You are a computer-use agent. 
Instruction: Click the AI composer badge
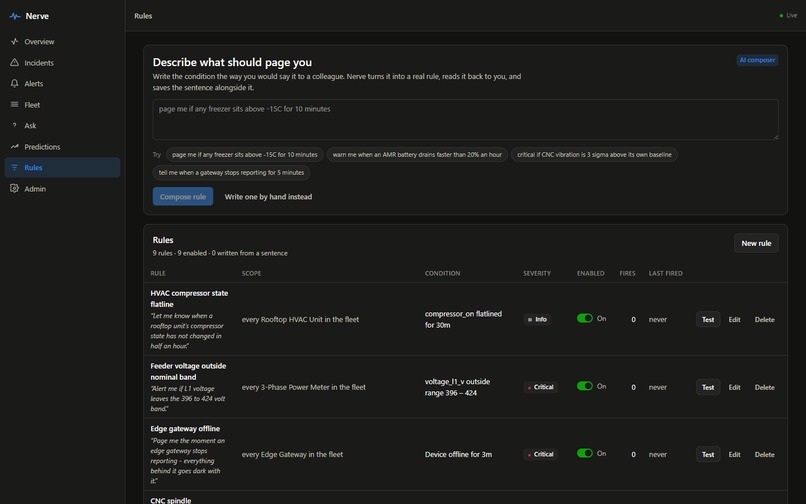pos(757,60)
